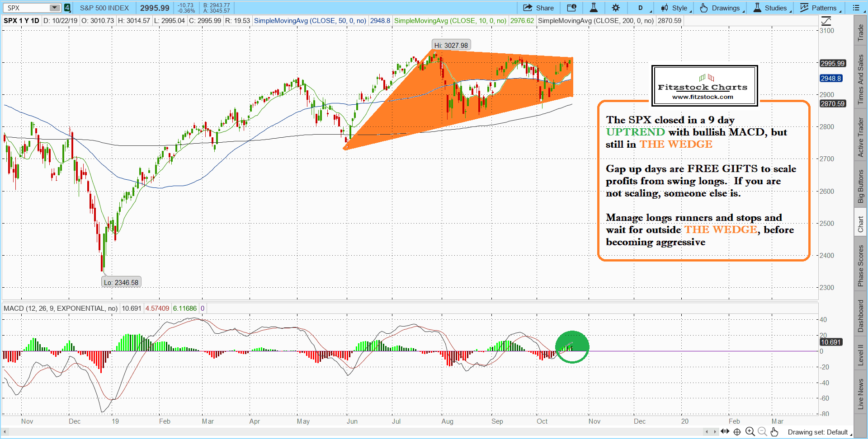
Task: Open chart settings gear icon
Action: click(616, 8)
